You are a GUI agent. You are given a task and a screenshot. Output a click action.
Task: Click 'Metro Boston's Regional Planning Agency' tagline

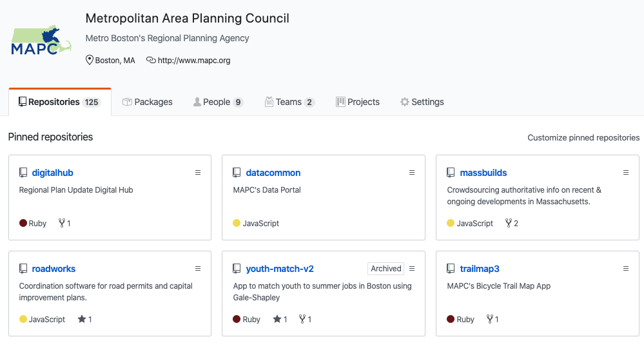coord(167,38)
